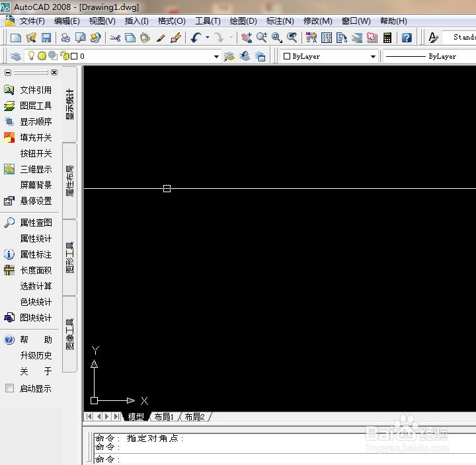Copy selection with the Copy icon

tap(130, 38)
